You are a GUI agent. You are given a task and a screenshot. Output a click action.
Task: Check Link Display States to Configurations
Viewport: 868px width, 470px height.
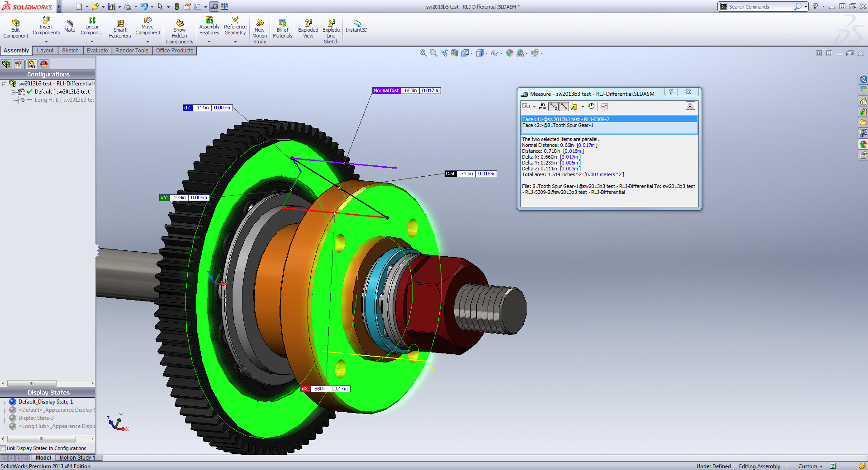click(3, 448)
